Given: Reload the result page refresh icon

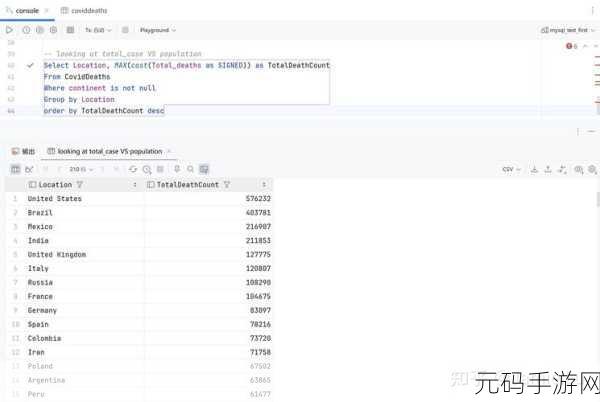Looking at the screenshot, I should coord(133,169).
